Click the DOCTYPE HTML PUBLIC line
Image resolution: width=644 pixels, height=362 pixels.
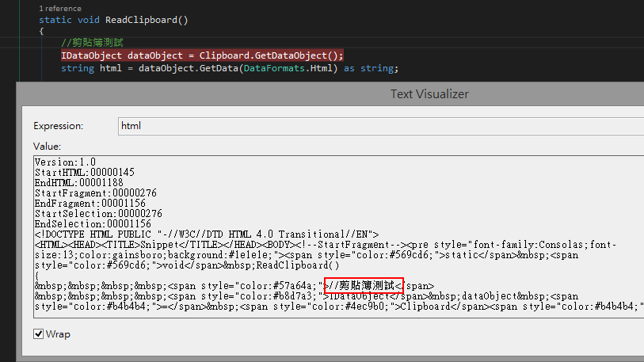pyautogui.click(x=208, y=234)
